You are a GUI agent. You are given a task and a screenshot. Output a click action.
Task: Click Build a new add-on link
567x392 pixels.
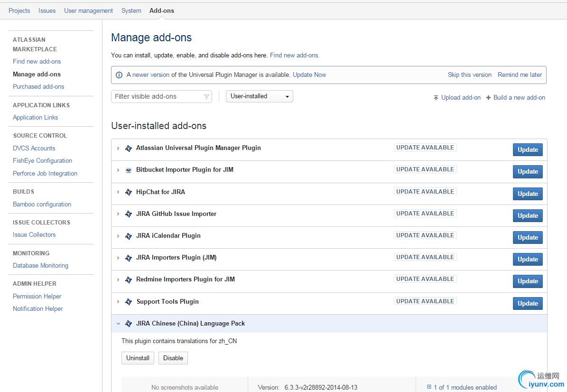[x=519, y=98]
